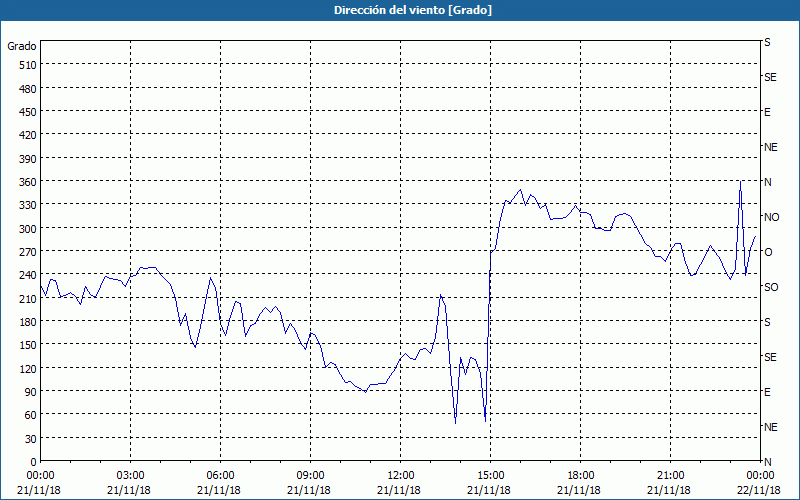Select the "Grado" unit label on left axis

point(22,46)
